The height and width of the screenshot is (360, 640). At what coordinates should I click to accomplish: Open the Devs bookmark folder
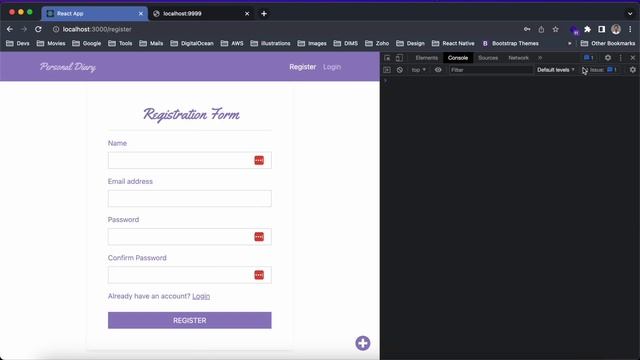click(18, 43)
